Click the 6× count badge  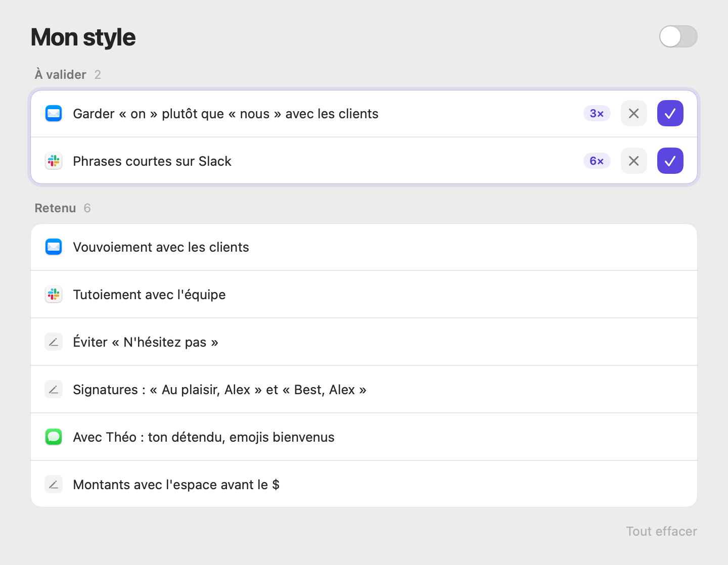597,161
